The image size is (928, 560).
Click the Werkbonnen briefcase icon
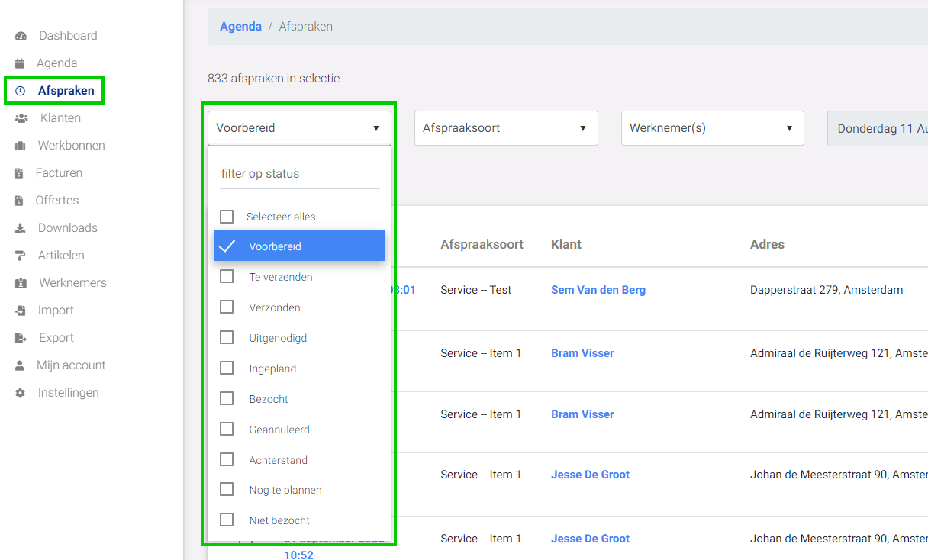[21, 146]
